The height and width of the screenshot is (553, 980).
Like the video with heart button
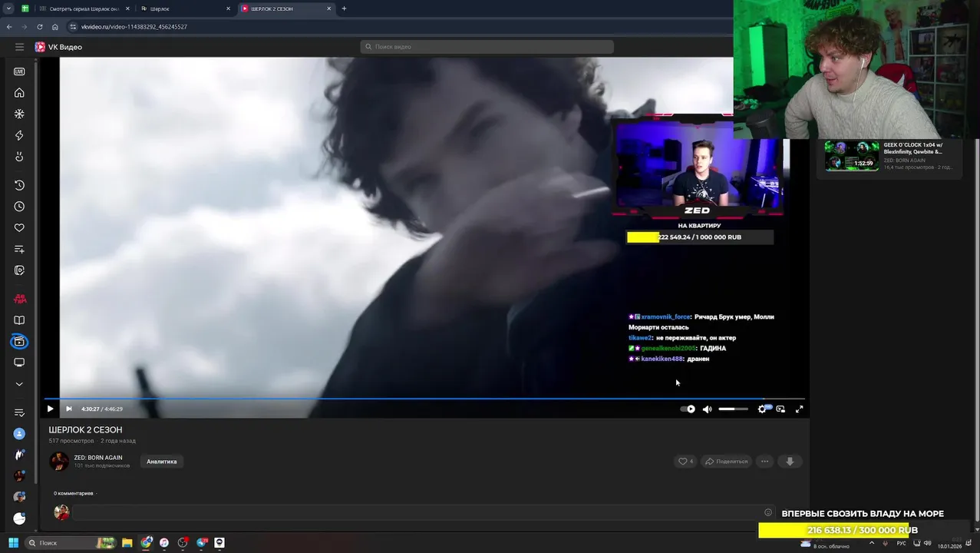pos(685,462)
